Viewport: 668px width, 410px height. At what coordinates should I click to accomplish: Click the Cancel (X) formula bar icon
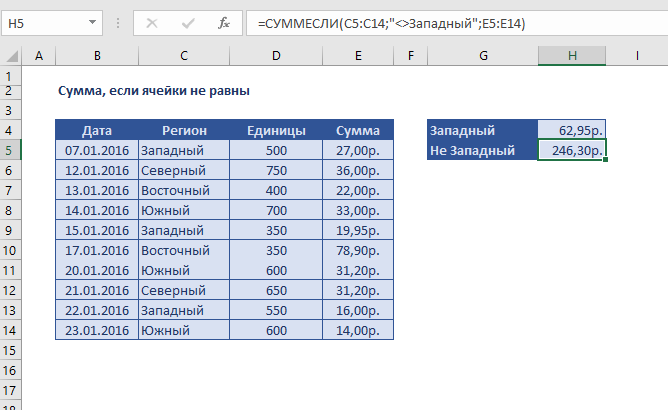click(x=152, y=23)
